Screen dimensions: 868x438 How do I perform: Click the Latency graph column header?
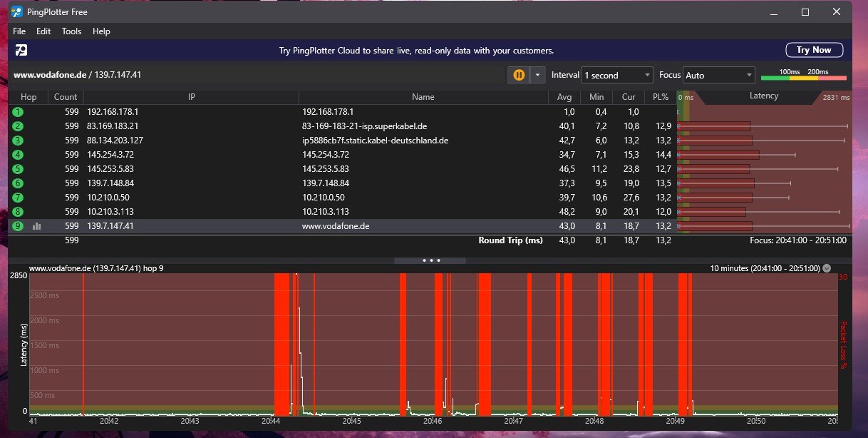click(764, 96)
